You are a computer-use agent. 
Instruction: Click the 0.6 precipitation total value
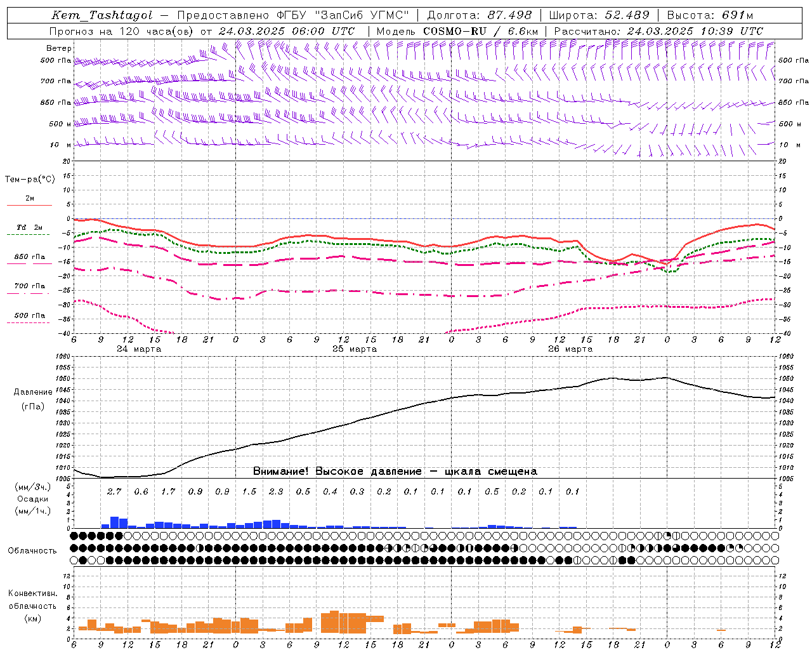pos(141,491)
